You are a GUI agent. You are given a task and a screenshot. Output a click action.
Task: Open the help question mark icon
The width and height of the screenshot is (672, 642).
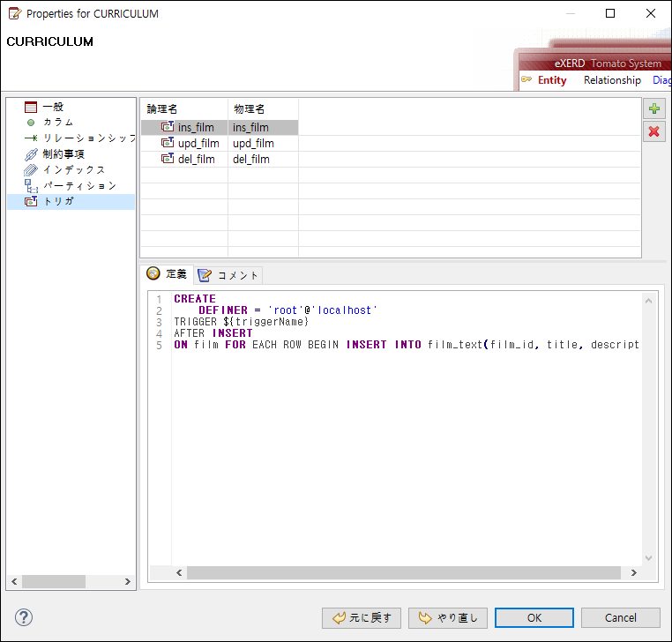24,617
